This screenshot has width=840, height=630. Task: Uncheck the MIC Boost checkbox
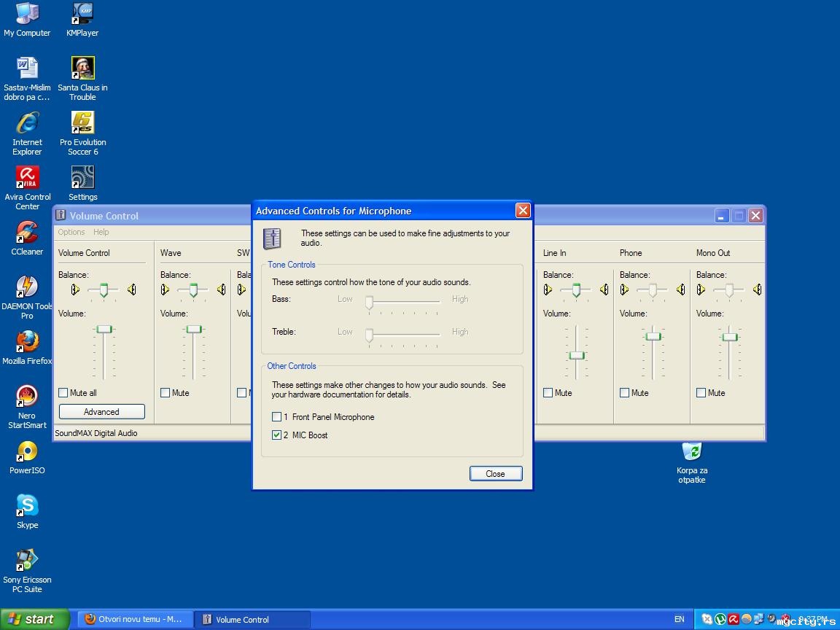click(x=276, y=435)
